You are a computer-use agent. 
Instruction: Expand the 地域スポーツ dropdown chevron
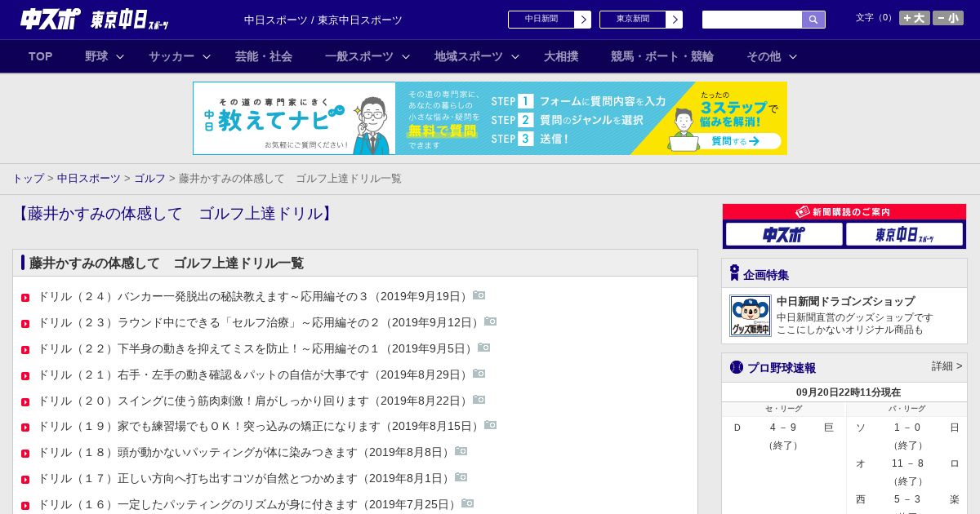pos(515,56)
